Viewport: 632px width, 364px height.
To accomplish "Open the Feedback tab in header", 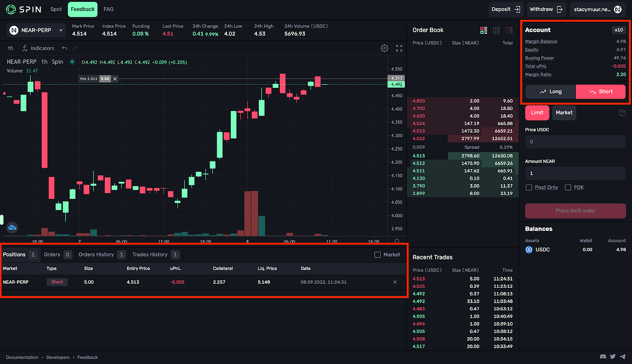I will click(83, 9).
